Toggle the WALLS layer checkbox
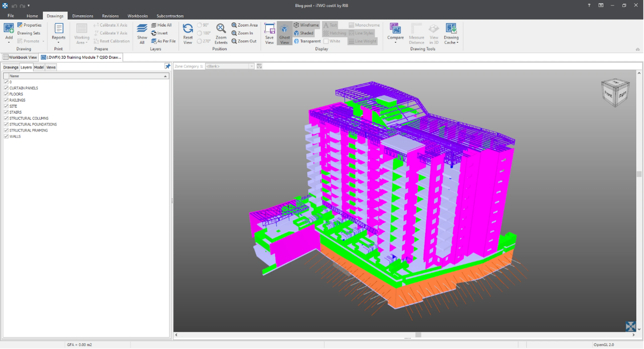The width and height of the screenshot is (644, 349). click(6, 136)
